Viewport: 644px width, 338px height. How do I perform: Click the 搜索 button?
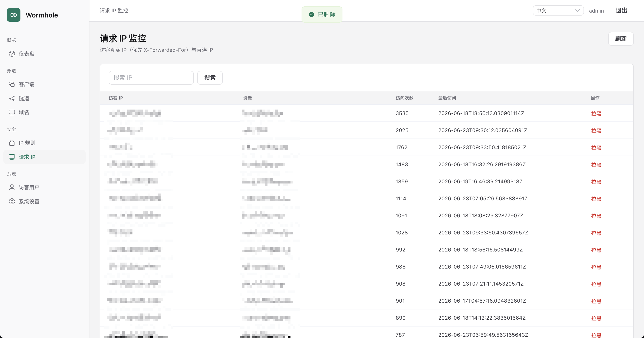(210, 78)
